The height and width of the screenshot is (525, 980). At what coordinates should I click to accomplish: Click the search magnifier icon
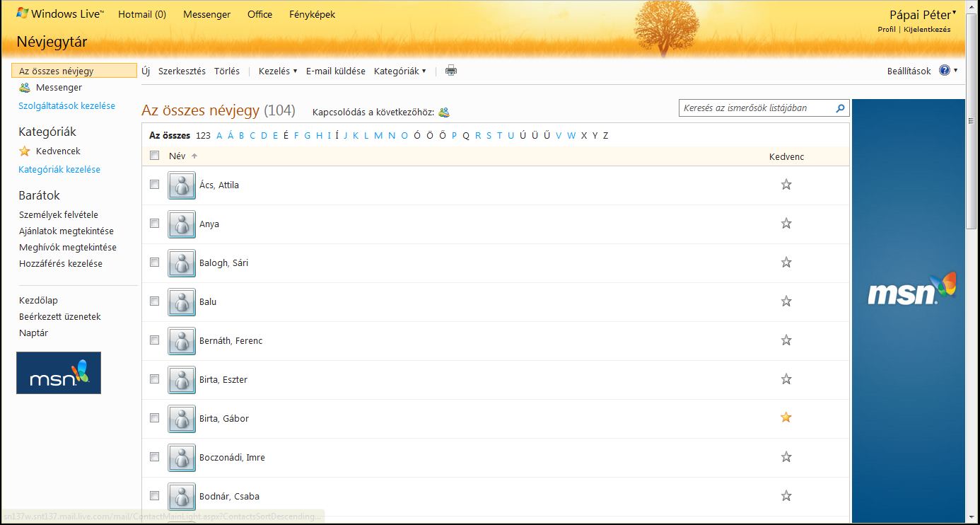pos(840,108)
